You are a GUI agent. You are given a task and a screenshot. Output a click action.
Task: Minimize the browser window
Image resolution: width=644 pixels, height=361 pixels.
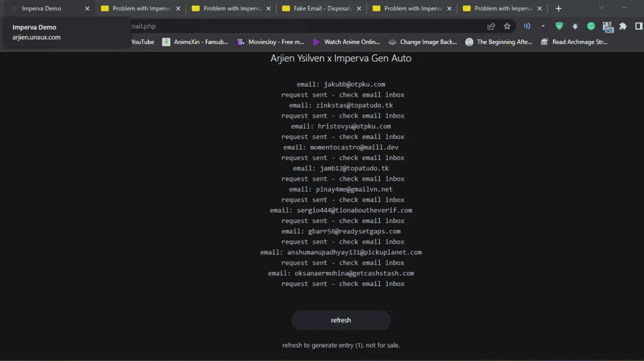[624, 7]
